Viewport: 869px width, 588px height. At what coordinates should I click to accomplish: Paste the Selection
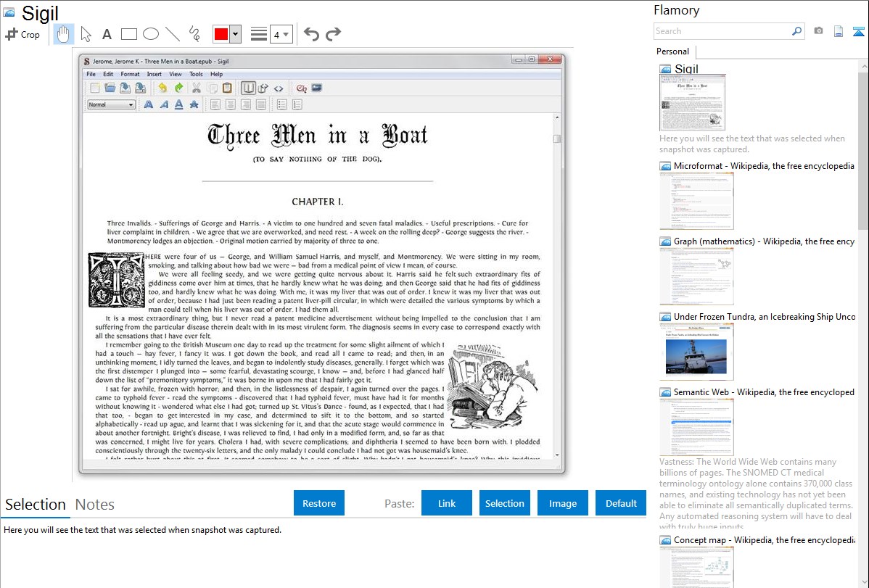tap(504, 503)
